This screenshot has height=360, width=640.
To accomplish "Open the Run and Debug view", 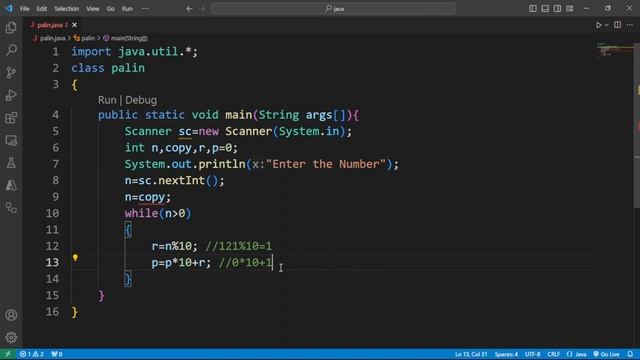I will coord(11,95).
